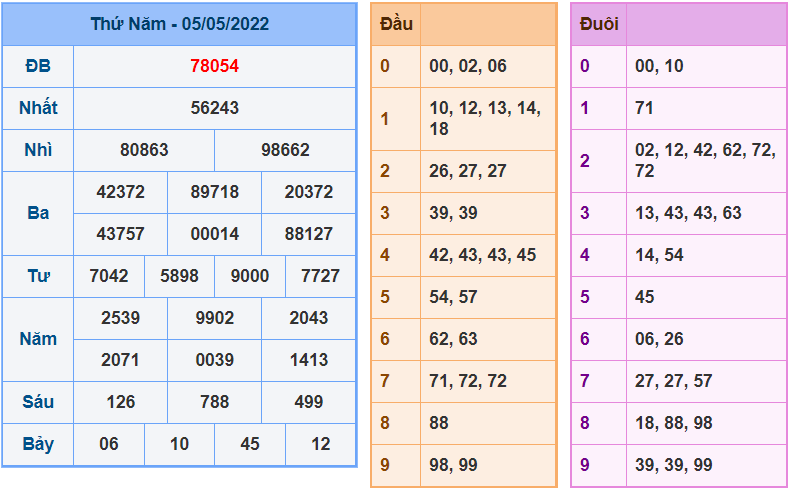Click the Bảy prize number 12
This screenshot has height=490, width=790.
pos(320,444)
